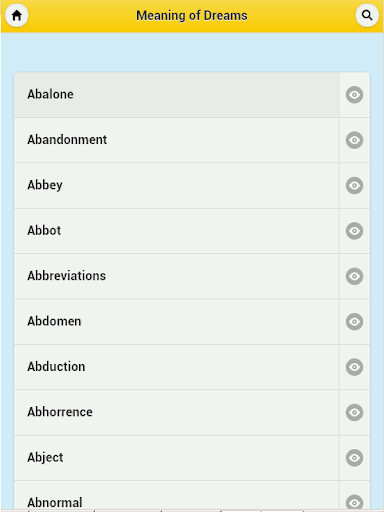Tap eye icon next to Abject

tap(354, 458)
